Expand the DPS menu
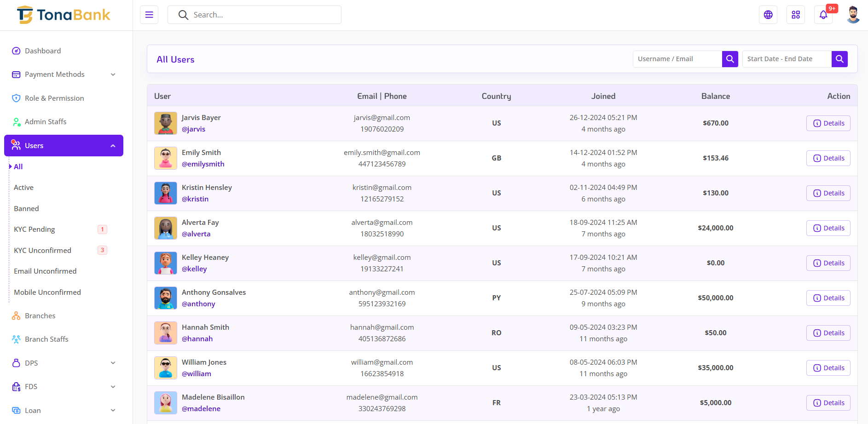Viewport: 868px width, 424px height. click(x=64, y=363)
